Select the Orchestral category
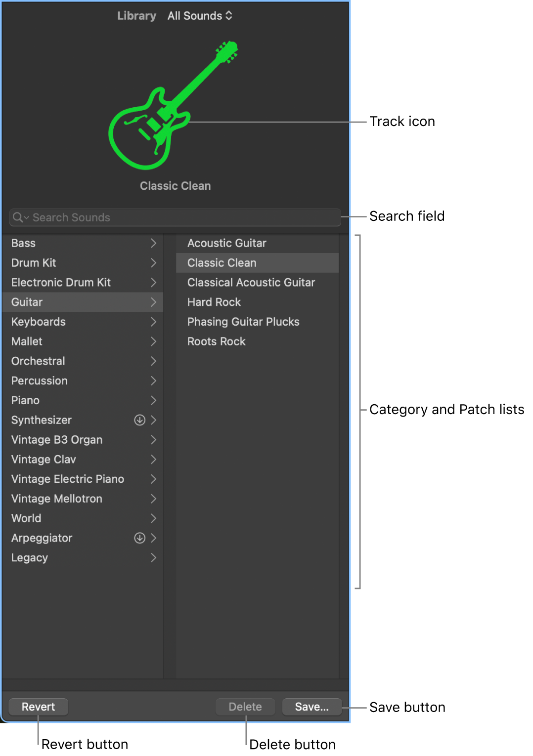Image resolution: width=533 pixels, height=756 pixels. click(38, 361)
